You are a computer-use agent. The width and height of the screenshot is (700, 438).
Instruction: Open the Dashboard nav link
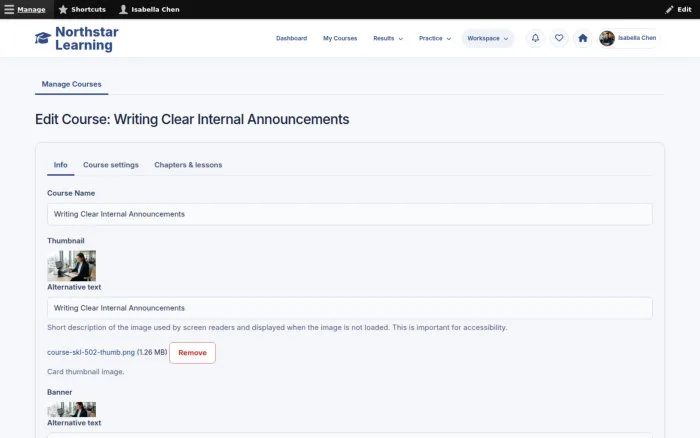tap(292, 38)
